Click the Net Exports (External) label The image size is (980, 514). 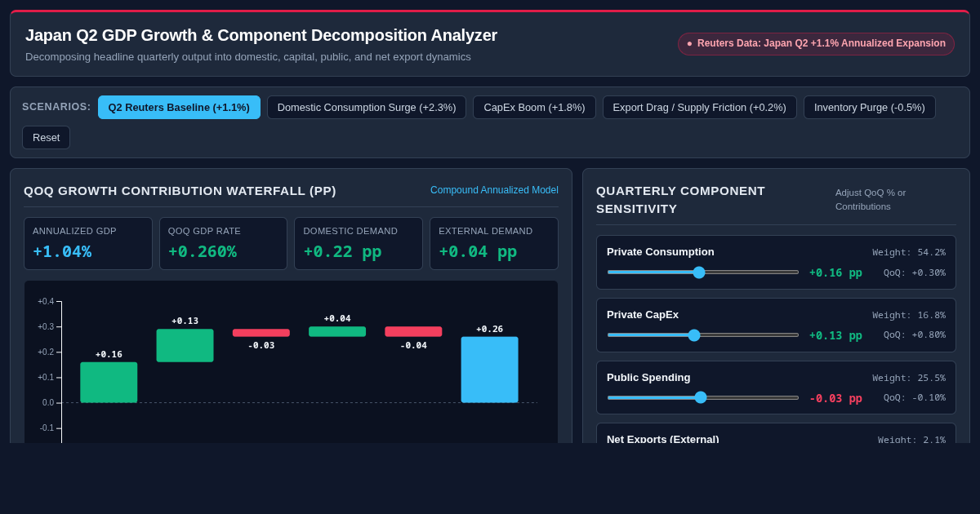point(663,438)
